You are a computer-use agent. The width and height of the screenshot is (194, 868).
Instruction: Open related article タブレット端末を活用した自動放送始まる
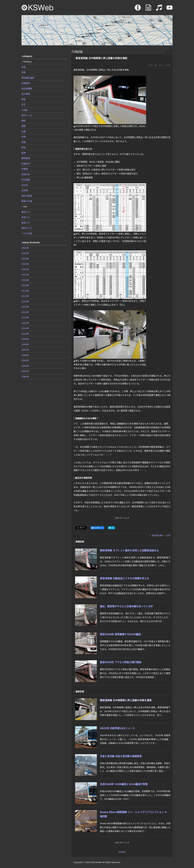(x=129, y=551)
